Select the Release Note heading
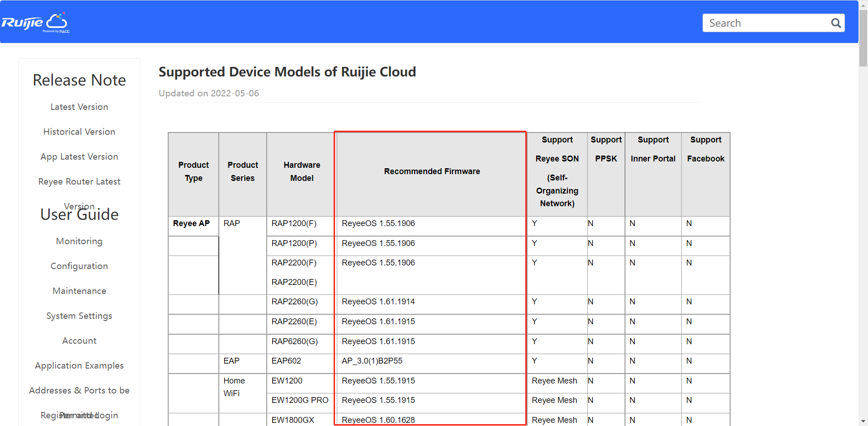Screen dimensions: 868x426 point(79,80)
